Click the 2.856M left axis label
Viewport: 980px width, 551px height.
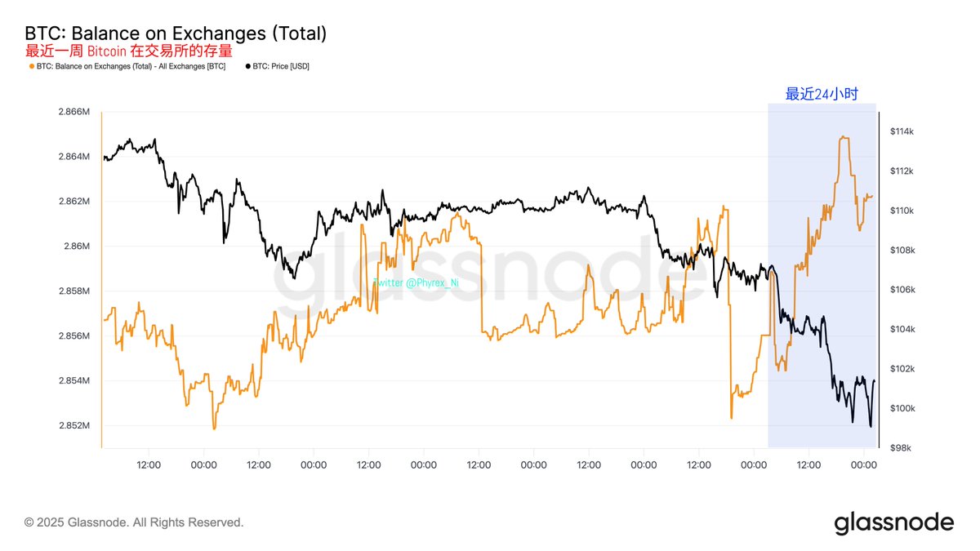(x=74, y=335)
